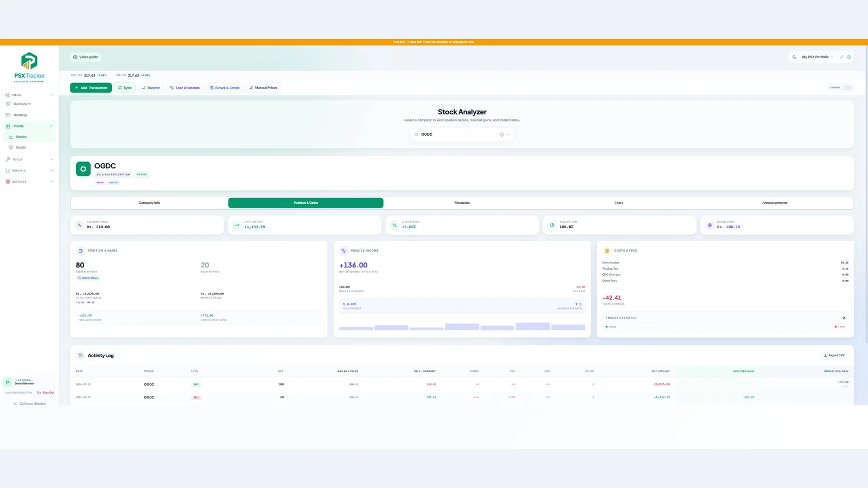Click the 'Oldest: 1 Days' badge
The height and width of the screenshot is (488, 868).
point(88,278)
